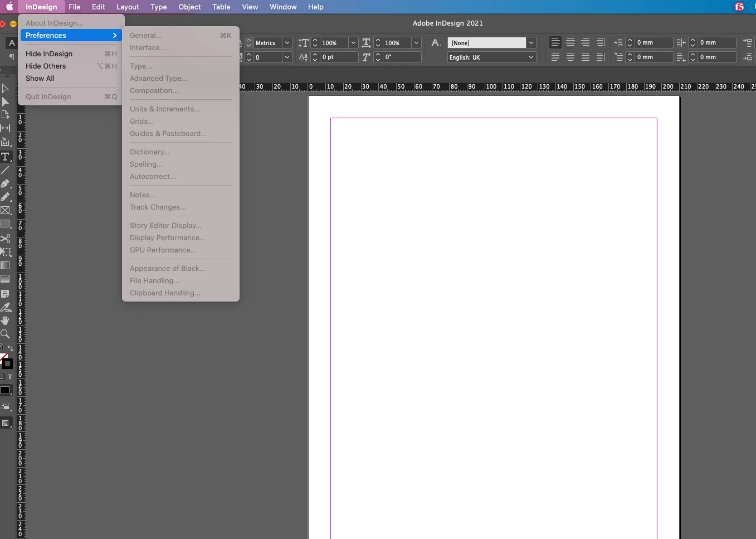Select the Scissors tool
756x539 pixels.
click(5, 239)
